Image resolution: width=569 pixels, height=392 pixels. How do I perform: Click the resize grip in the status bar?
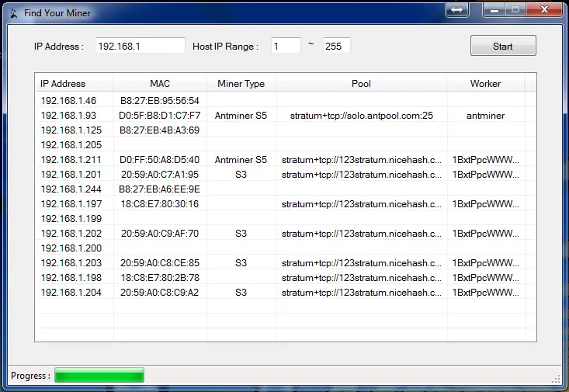(x=556, y=378)
